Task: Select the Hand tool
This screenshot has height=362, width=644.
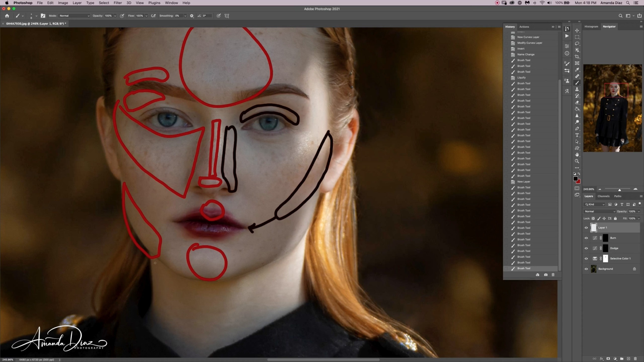Action: coord(577,155)
